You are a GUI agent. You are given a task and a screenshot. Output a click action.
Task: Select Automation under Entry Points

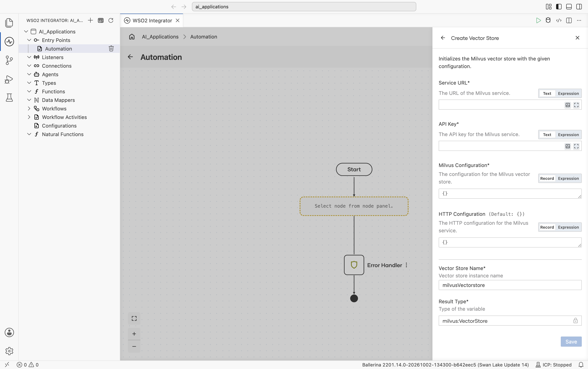coord(58,49)
